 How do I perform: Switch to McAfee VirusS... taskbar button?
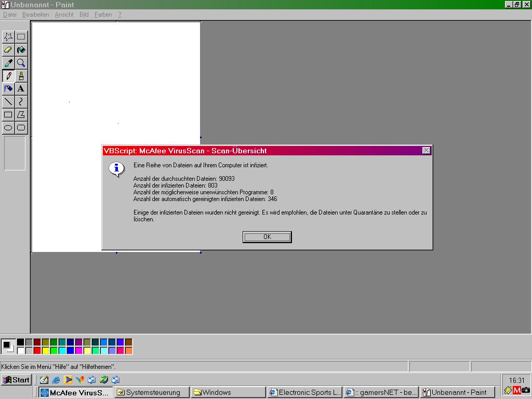click(x=76, y=393)
